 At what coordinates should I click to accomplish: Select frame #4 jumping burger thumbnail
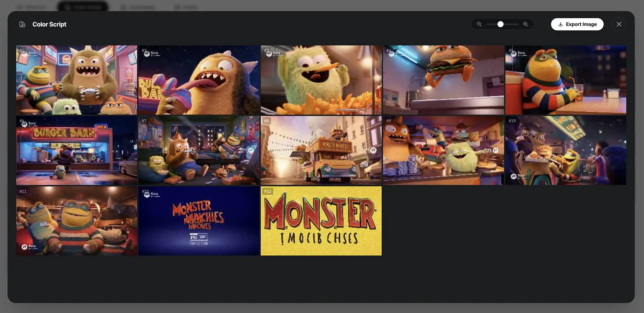click(443, 80)
